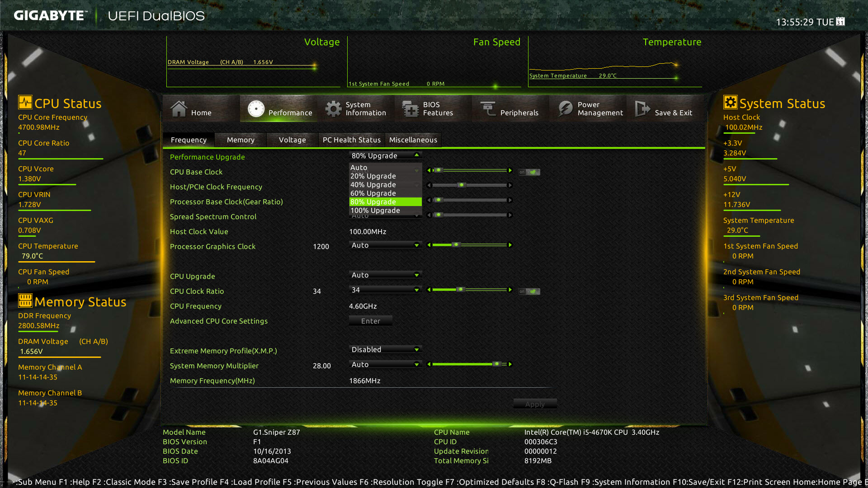
Task: Click right arrow of CPU Base Clock slider
Action: pyautogui.click(x=510, y=170)
